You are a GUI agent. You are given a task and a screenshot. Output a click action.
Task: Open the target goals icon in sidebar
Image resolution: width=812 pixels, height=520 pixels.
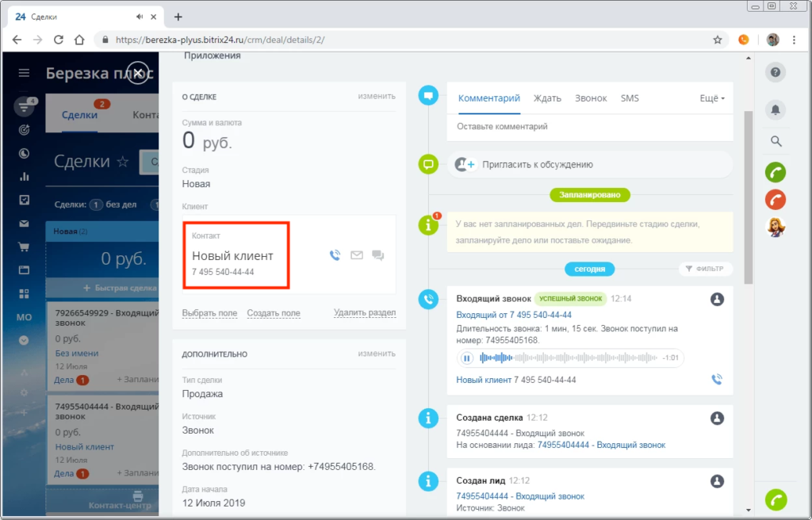click(x=24, y=130)
